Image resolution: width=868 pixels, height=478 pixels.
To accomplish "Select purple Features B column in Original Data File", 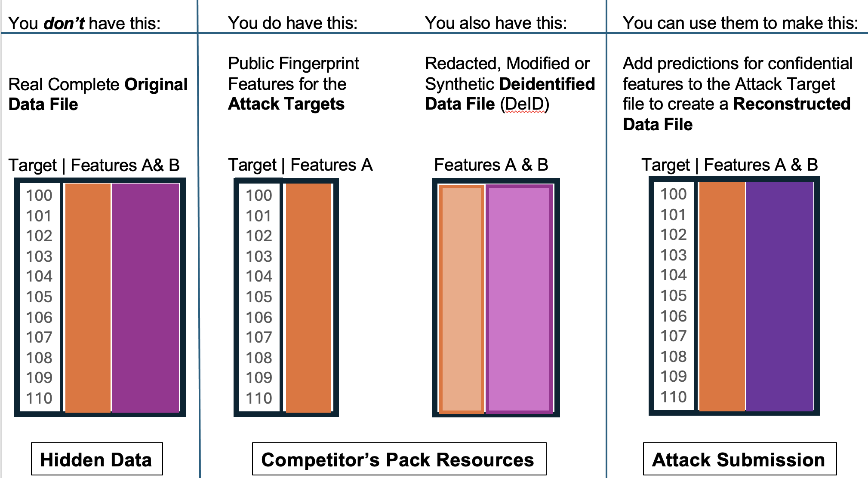I will click(145, 297).
